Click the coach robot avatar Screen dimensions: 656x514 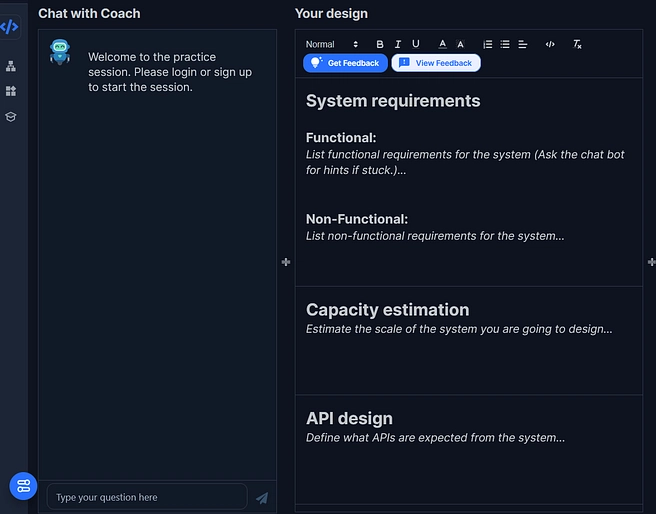click(60, 52)
